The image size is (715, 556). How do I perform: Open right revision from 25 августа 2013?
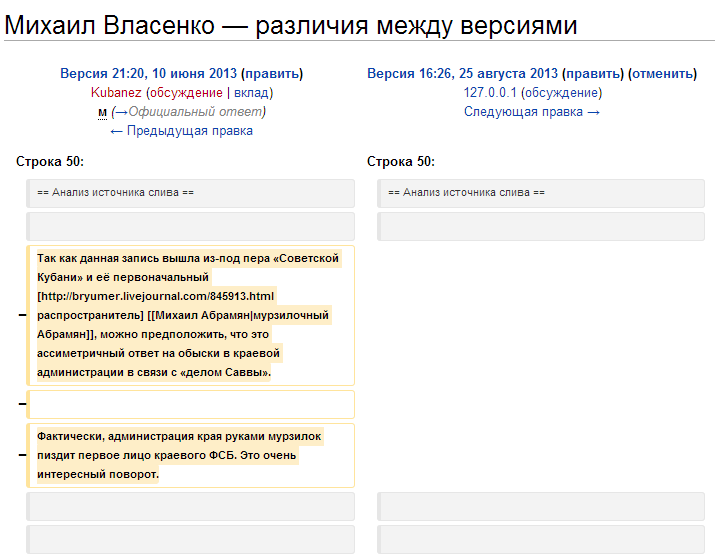click(462, 73)
